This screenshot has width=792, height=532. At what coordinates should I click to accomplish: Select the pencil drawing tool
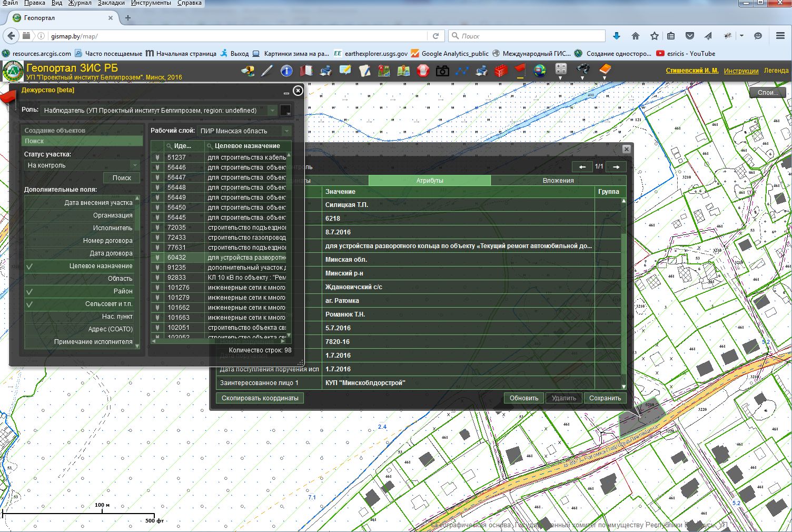267,71
